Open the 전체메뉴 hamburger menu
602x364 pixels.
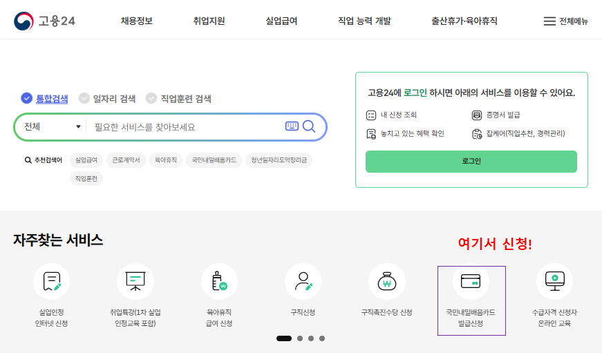tap(565, 21)
